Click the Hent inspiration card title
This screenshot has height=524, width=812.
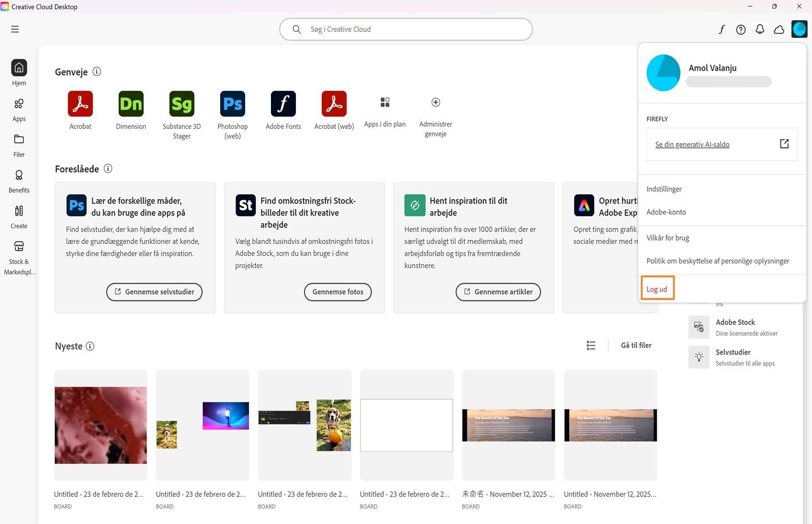(x=468, y=206)
